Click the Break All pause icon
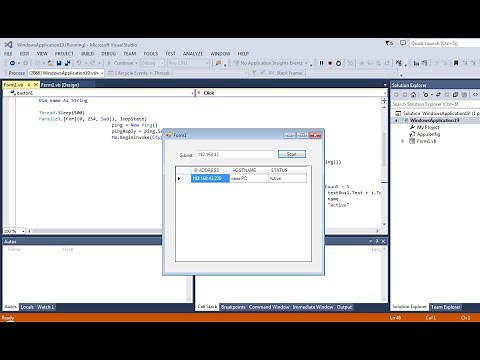This screenshot has width=480, height=360. click(321, 63)
